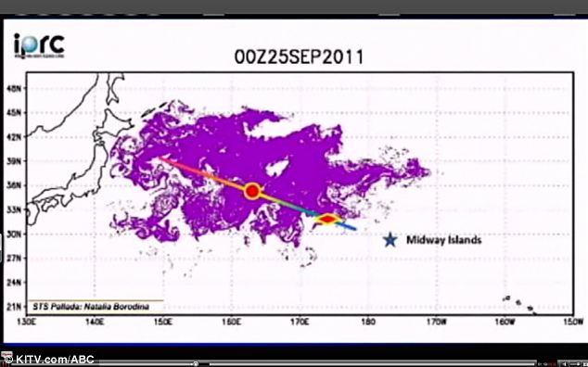The image size is (588, 367).
Task: Click the 24N latitude label
Action: [14, 283]
